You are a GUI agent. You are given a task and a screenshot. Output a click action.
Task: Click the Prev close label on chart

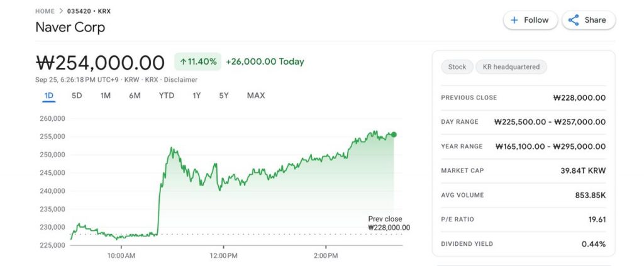[385, 219]
